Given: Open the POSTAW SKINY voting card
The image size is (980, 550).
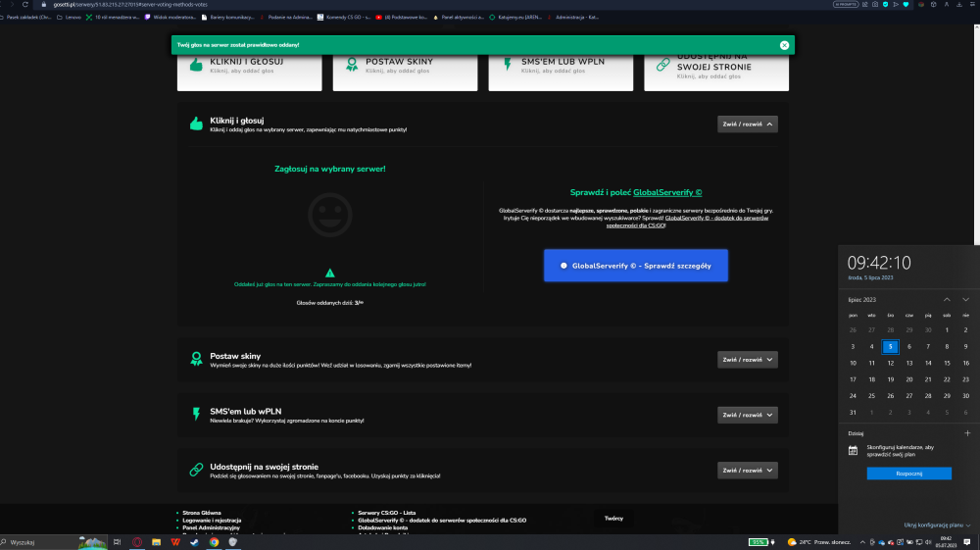Looking at the screenshot, I should pos(405,73).
